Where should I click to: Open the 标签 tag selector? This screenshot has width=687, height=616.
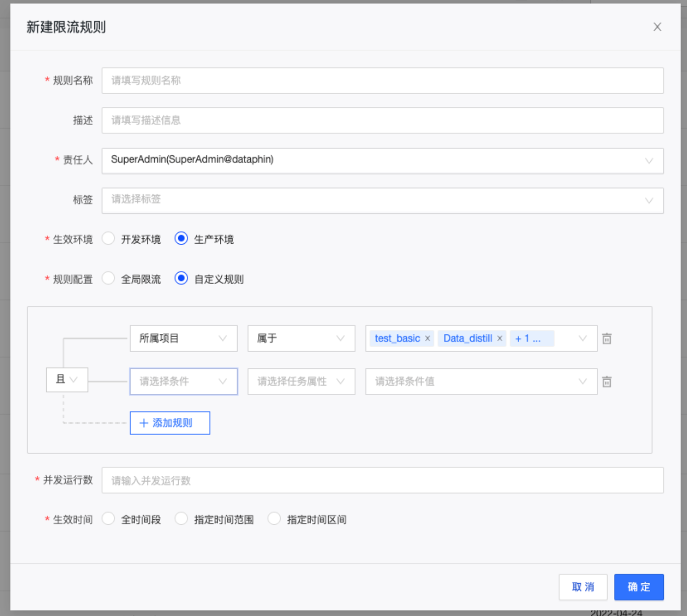coord(382,200)
